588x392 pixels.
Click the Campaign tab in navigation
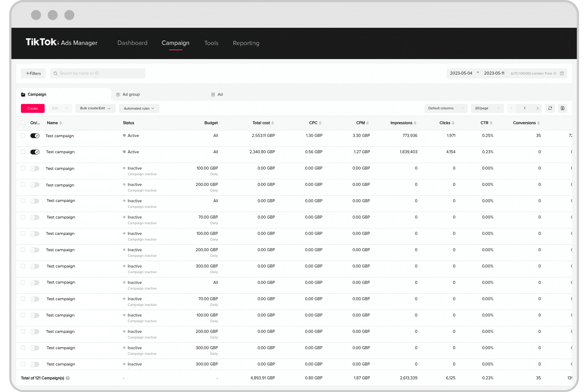click(x=175, y=43)
